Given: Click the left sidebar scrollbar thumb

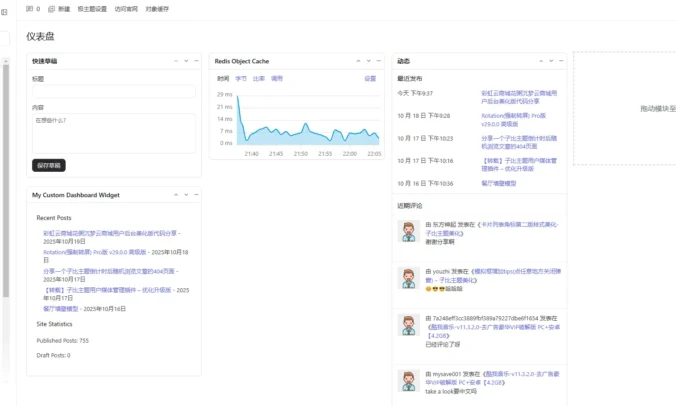Looking at the screenshot, I should (6, 181).
